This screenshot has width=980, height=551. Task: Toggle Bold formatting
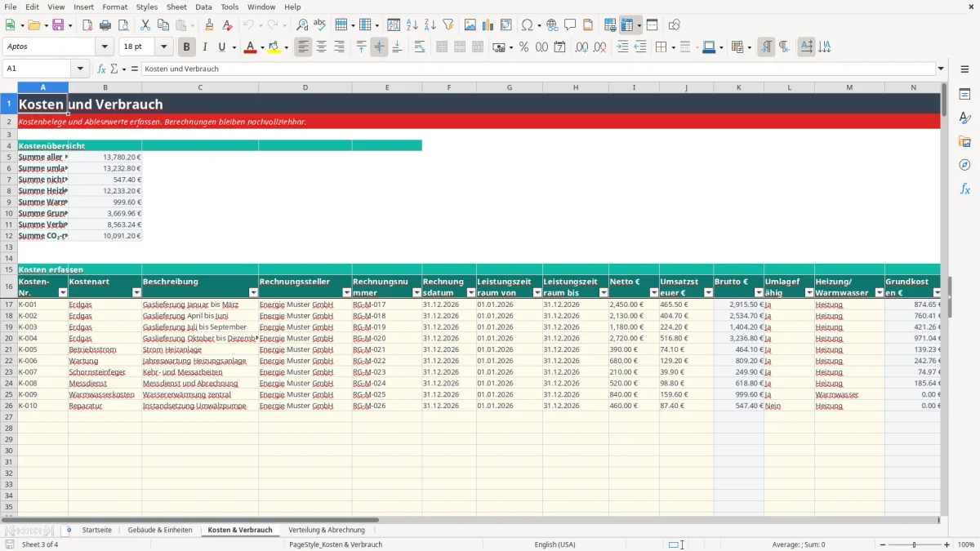pos(187,47)
